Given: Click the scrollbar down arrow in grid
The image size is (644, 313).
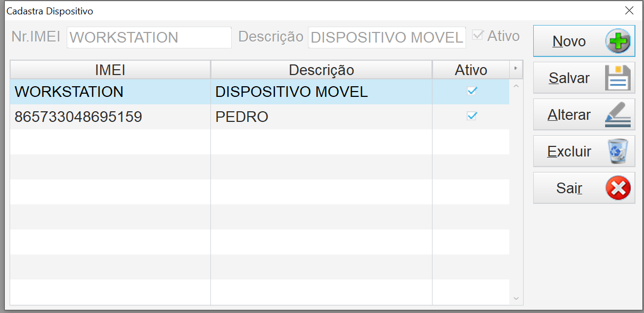Looking at the screenshot, I should (x=516, y=298).
